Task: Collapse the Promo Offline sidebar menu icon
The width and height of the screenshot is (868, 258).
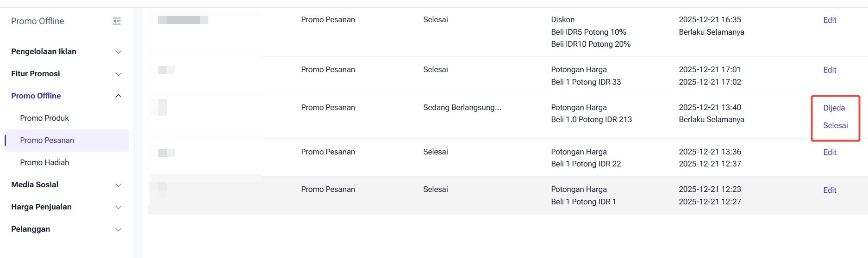Action: 117,21
